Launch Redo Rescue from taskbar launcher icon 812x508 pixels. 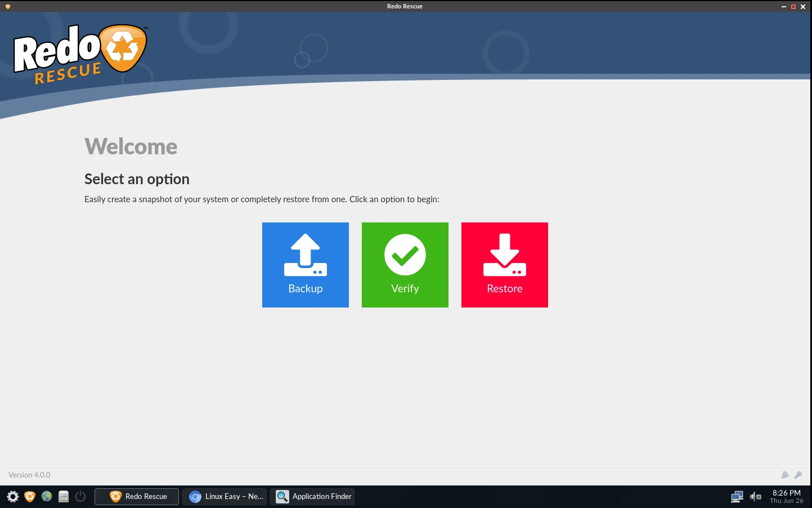coord(30,496)
